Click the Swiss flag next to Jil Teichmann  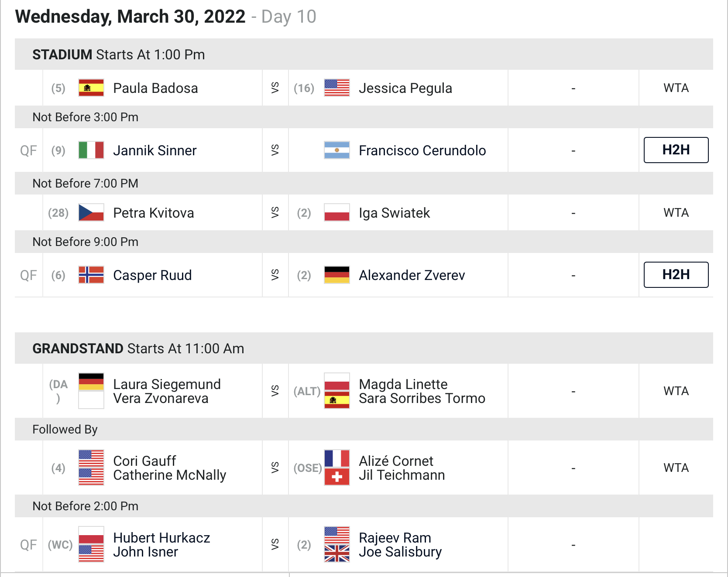[337, 477]
